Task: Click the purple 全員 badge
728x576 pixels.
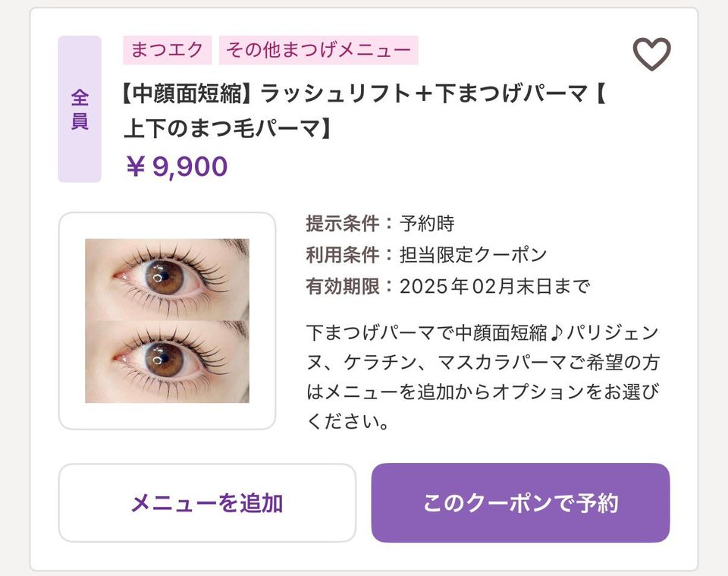Action: [80, 109]
